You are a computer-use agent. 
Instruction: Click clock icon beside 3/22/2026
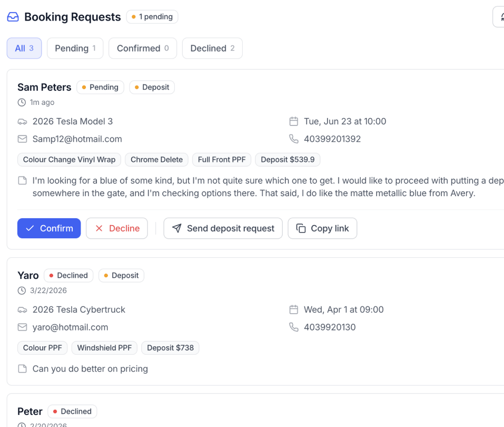point(22,290)
